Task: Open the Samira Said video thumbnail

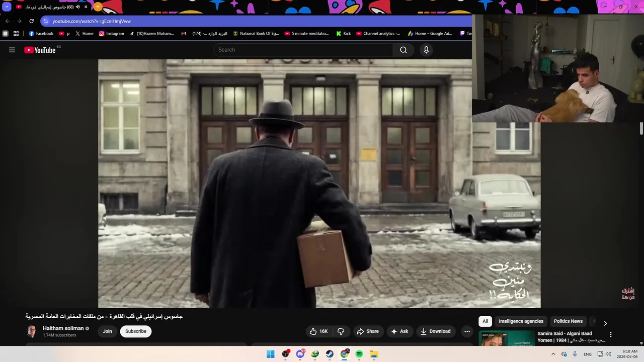Action: click(x=507, y=338)
